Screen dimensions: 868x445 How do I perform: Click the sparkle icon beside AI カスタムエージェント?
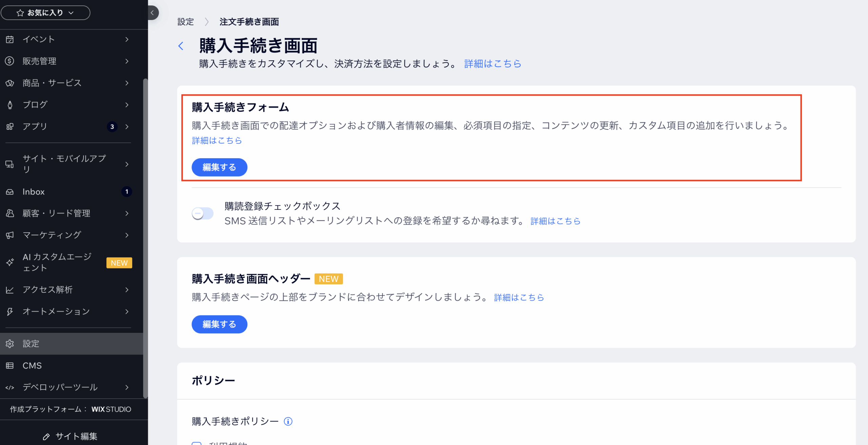(x=10, y=262)
